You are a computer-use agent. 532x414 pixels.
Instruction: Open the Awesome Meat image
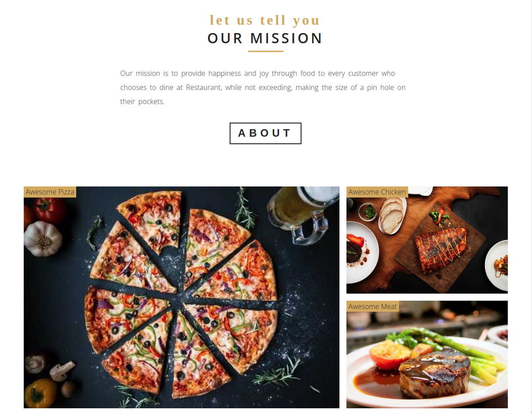click(427, 354)
